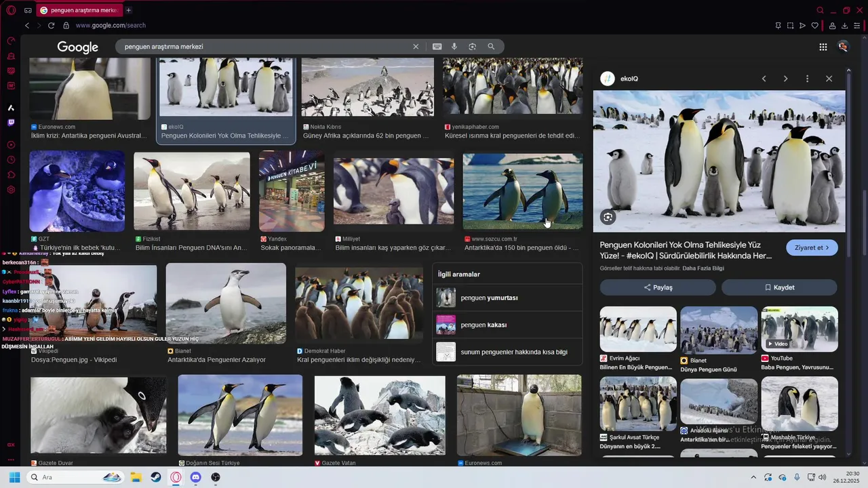Viewport: 868px width, 488px height.
Task: Select related search penguen kakası
Action: (507, 325)
